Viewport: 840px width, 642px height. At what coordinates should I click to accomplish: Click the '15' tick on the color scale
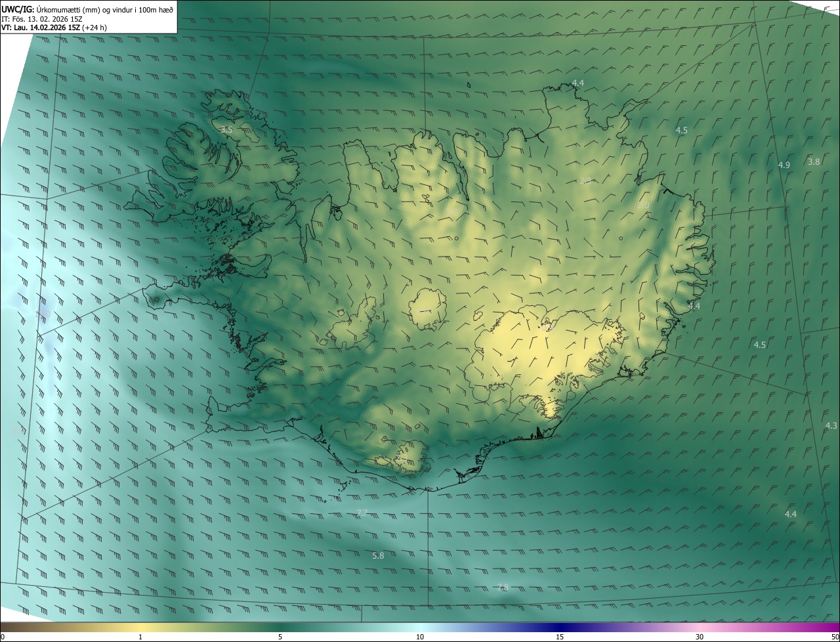560,637
